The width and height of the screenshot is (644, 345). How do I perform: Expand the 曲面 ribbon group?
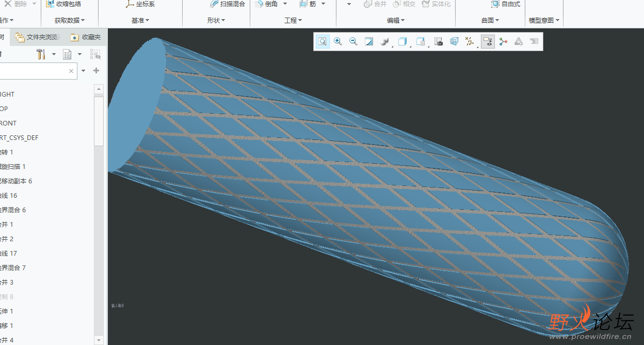[490, 21]
